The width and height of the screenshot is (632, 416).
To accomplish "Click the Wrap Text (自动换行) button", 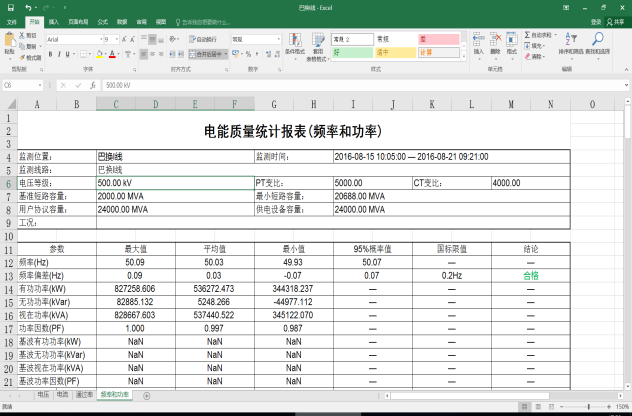I will [x=203, y=39].
